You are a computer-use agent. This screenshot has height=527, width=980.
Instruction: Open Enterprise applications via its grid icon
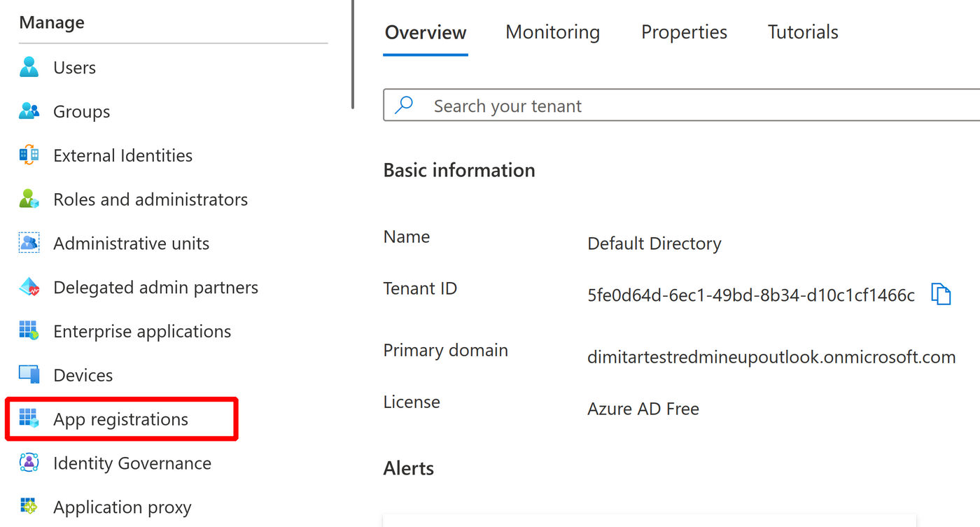point(29,331)
